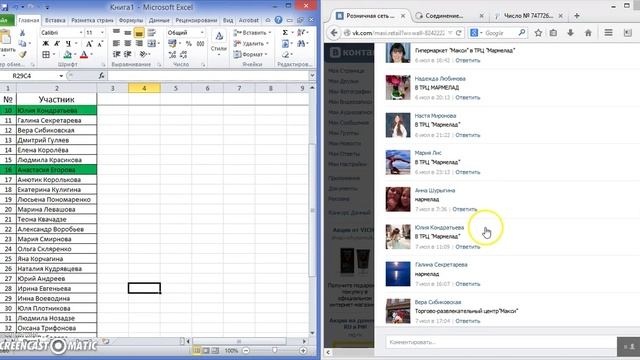This screenshot has width=640, height=360.
Task: Open the Calibri font name dropdown
Action: click(x=81, y=32)
